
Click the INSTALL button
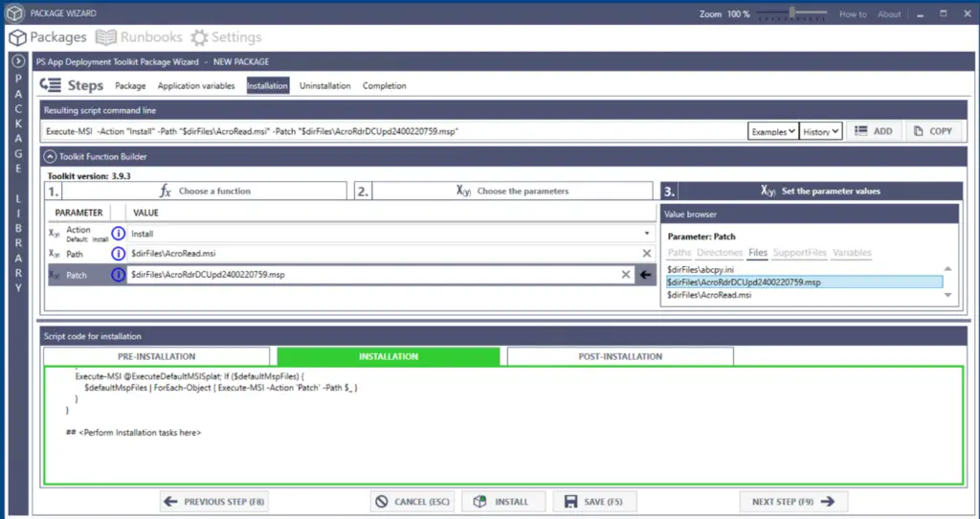click(502, 502)
